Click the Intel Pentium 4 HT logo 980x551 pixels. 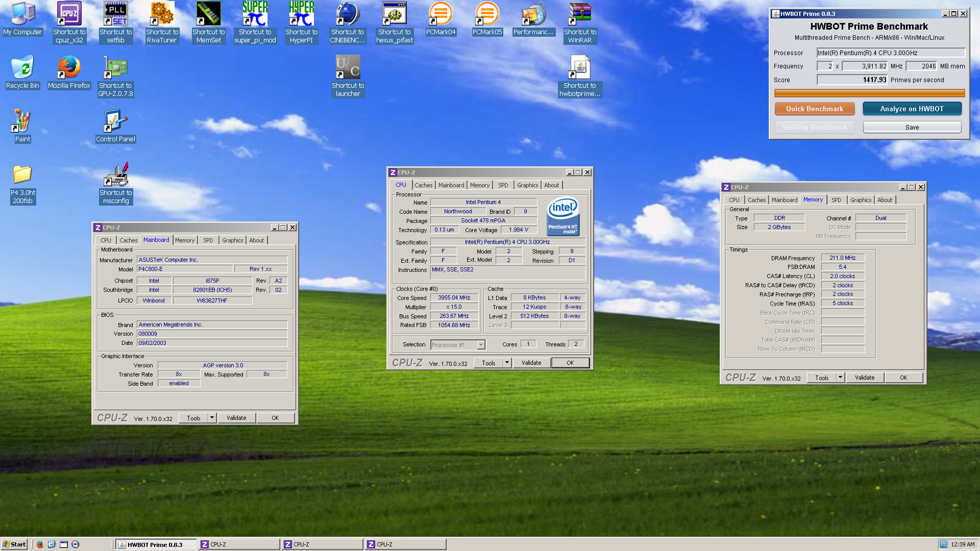[563, 216]
